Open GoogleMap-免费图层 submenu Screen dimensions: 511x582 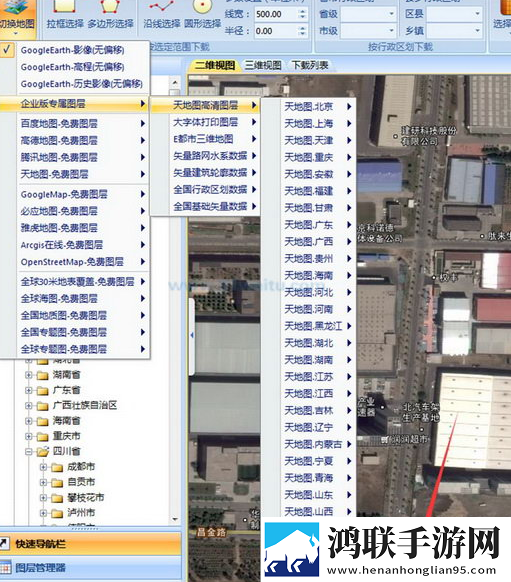[74, 194]
